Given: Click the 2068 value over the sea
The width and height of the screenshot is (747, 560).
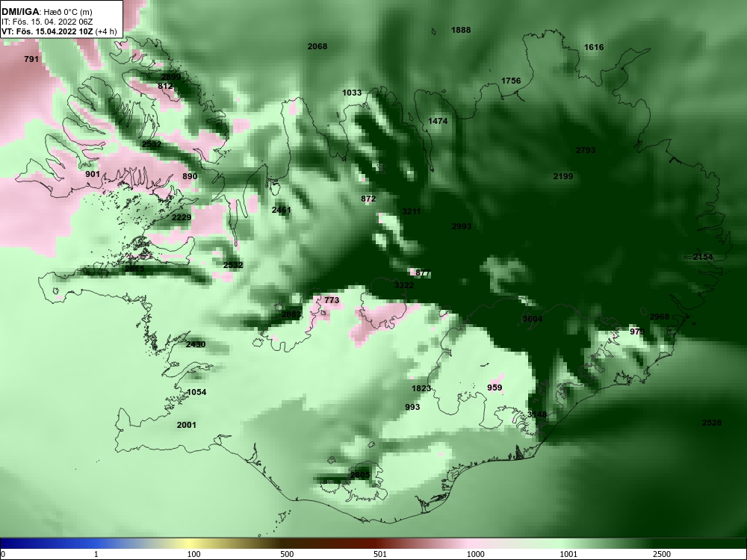Looking at the screenshot, I should (317, 46).
